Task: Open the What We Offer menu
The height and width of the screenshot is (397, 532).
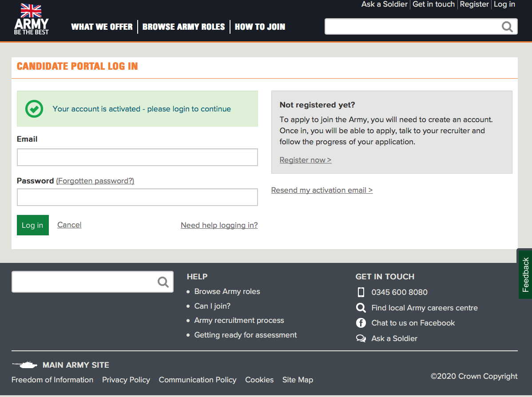Action: (102, 27)
